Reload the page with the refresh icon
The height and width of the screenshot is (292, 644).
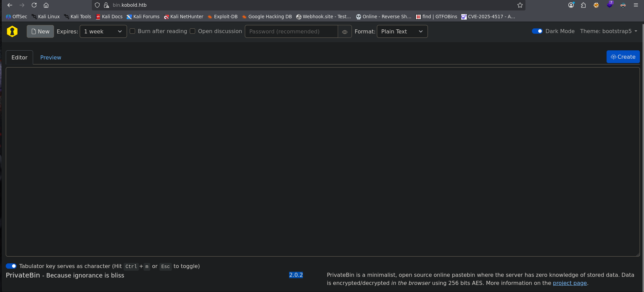point(34,5)
